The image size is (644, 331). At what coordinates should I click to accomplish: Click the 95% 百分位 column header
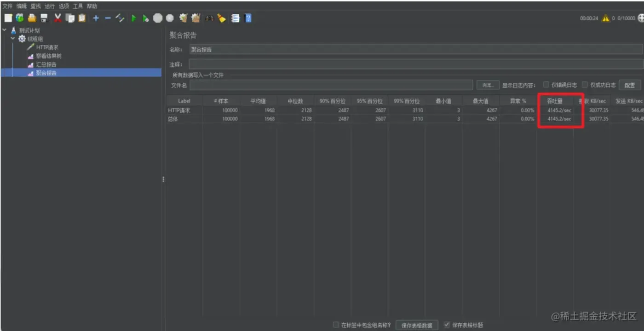coord(369,101)
